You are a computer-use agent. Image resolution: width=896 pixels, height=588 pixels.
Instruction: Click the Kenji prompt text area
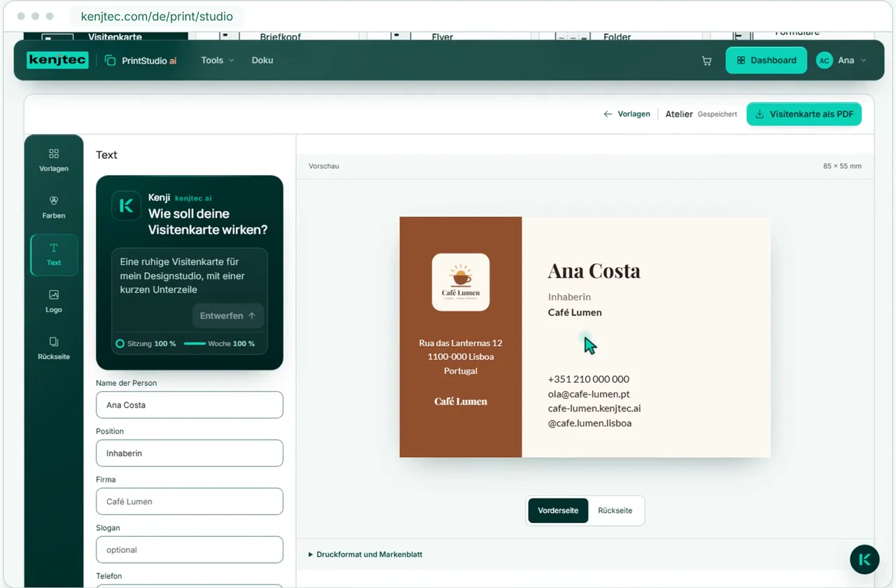point(190,276)
